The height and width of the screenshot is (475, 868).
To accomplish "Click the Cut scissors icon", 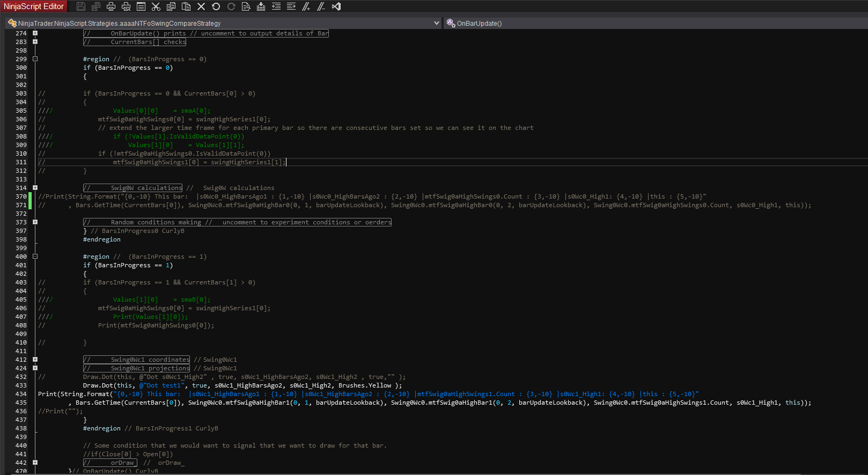I will coord(156,6).
